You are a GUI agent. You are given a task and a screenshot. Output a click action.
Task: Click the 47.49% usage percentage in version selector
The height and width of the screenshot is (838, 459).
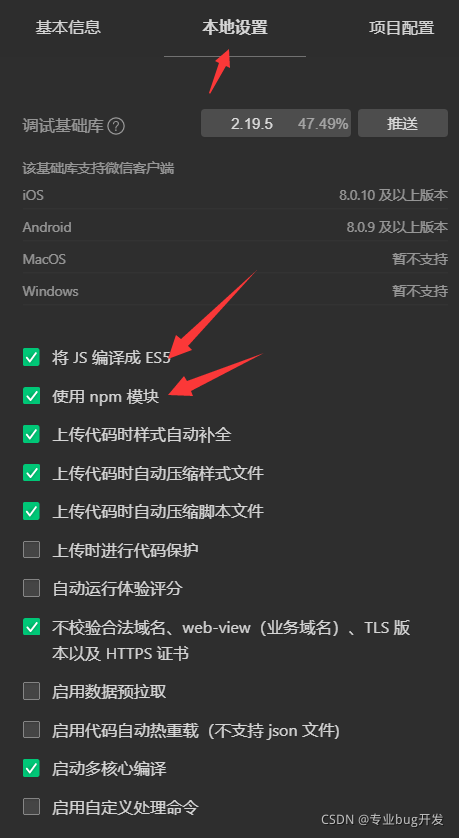click(323, 124)
